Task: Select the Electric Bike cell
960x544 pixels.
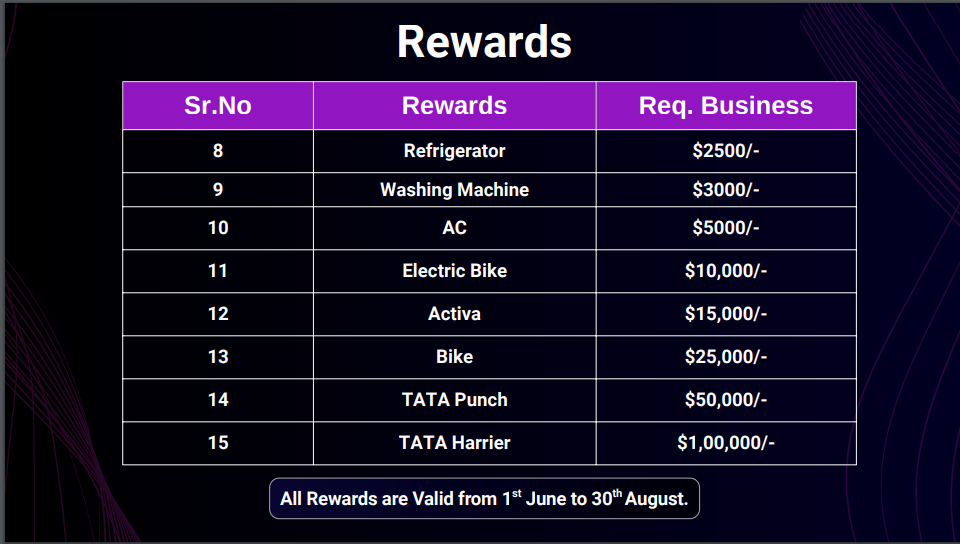Action: coord(454,271)
